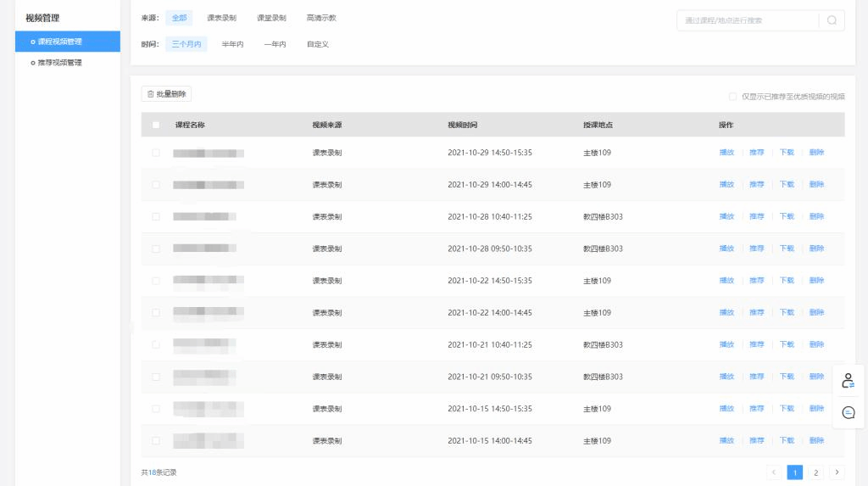
Task: Open 推荐视频管理 in the sidebar
Action: 59,63
